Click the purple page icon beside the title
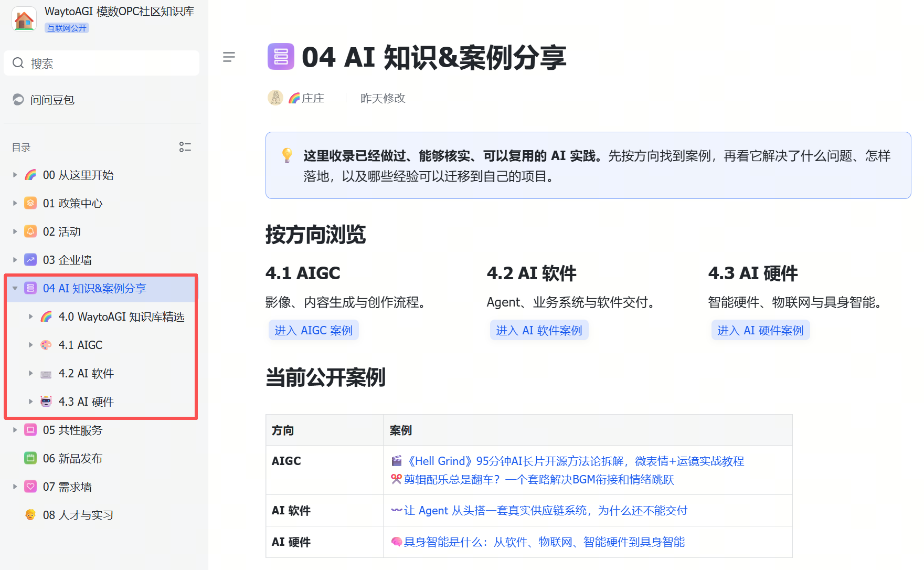Screen dimensions: 924x570 (x=281, y=57)
